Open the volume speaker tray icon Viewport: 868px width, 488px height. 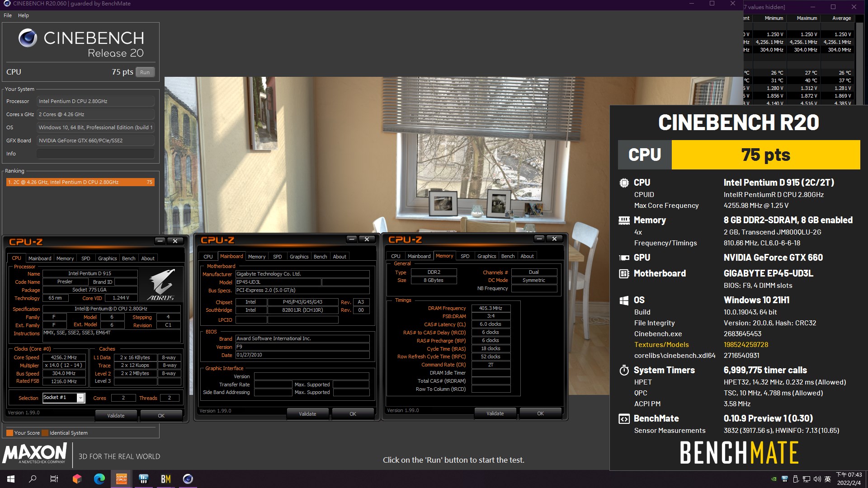[817, 479]
